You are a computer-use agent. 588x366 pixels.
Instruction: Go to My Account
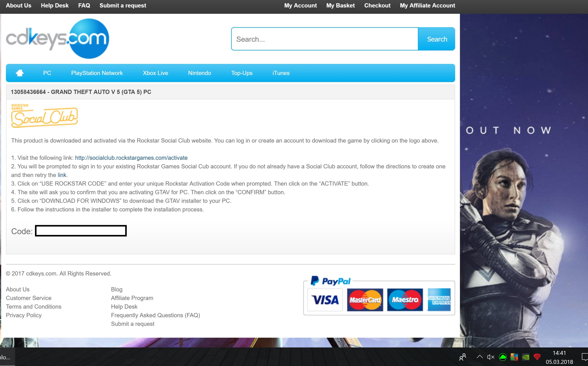click(x=300, y=6)
